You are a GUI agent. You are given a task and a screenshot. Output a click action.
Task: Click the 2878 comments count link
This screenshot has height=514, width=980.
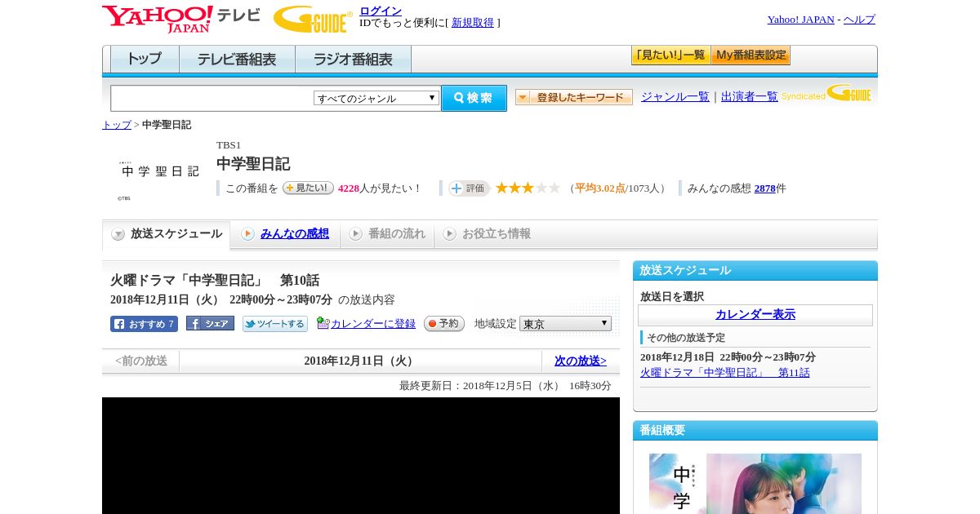pyautogui.click(x=764, y=188)
